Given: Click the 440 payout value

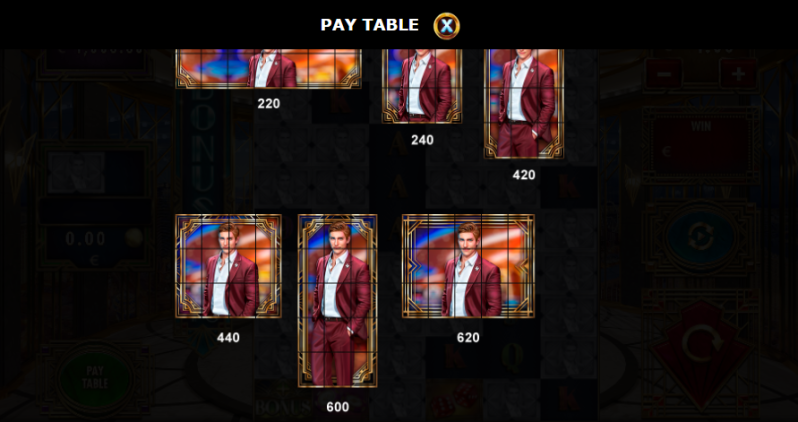Looking at the screenshot, I should click(x=228, y=337).
